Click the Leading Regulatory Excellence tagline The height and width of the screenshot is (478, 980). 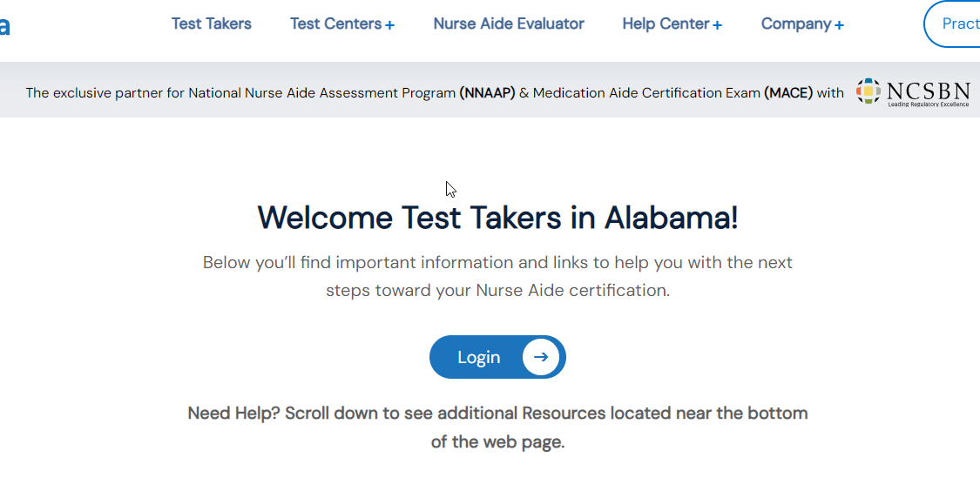tap(928, 104)
